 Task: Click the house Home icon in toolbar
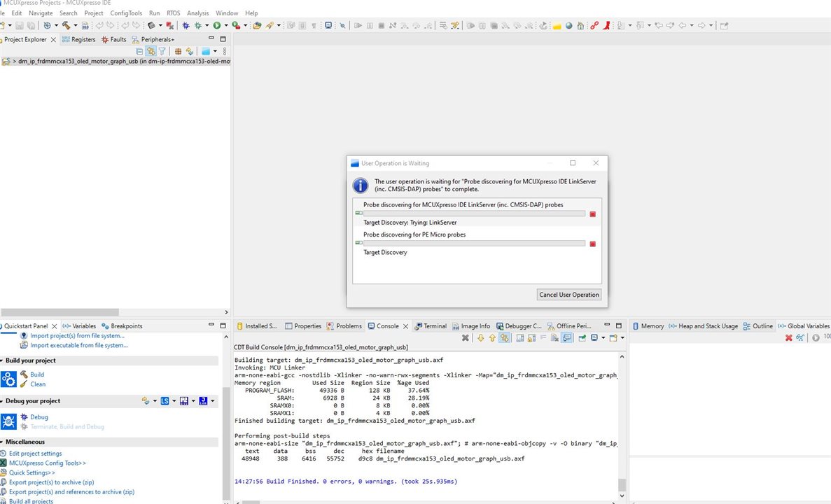click(580, 25)
